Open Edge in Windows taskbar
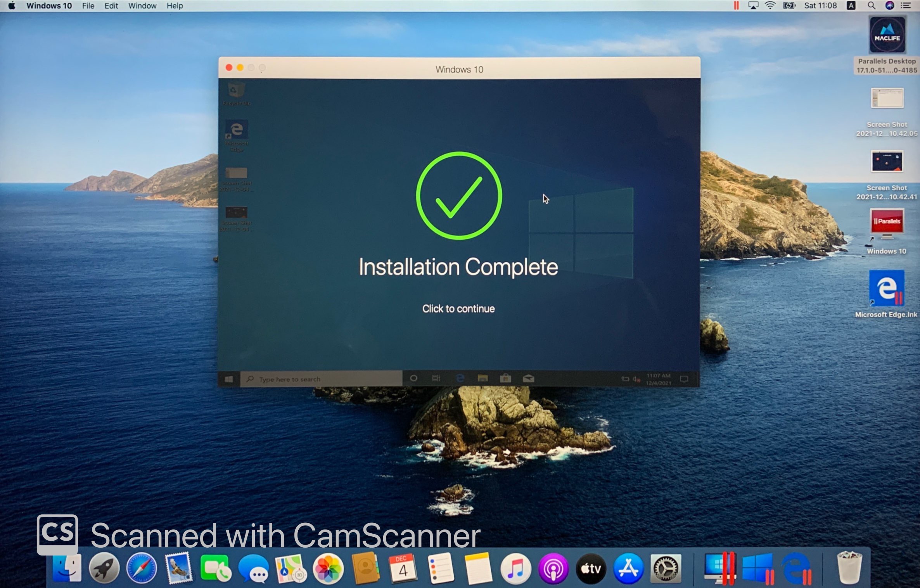Image resolution: width=920 pixels, height=588 pixels. pyautogui.click(x=460, y=378)
